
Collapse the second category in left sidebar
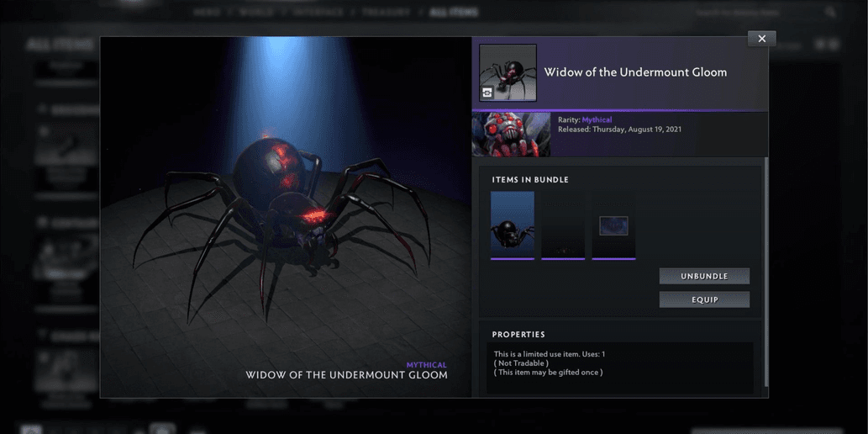(42, 222)
